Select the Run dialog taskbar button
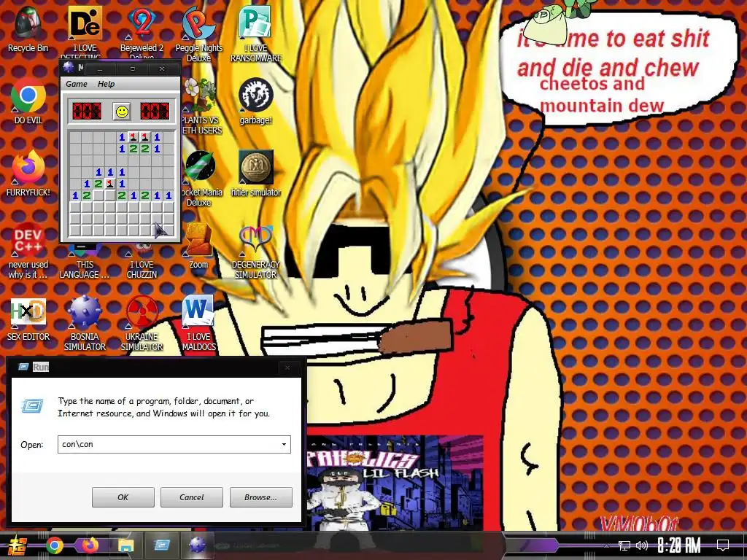Image resolution: width=747 pixels, height=560 pixels. (162, 545)
